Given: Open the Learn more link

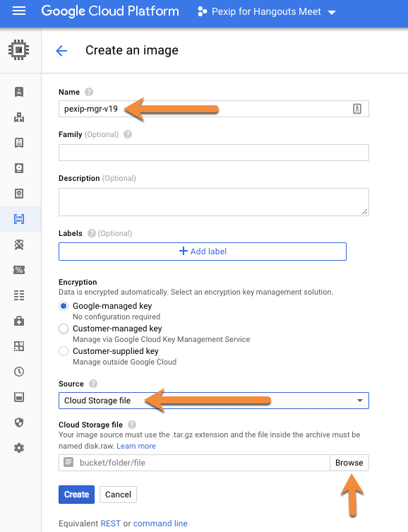Looking at the screenshot, I should [x=136, y=446].
